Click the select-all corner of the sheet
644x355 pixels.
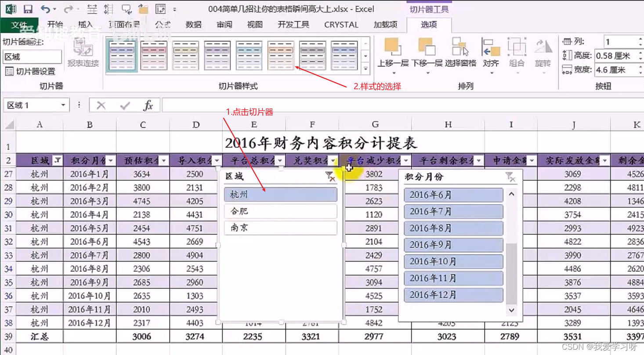pos(9,125)
